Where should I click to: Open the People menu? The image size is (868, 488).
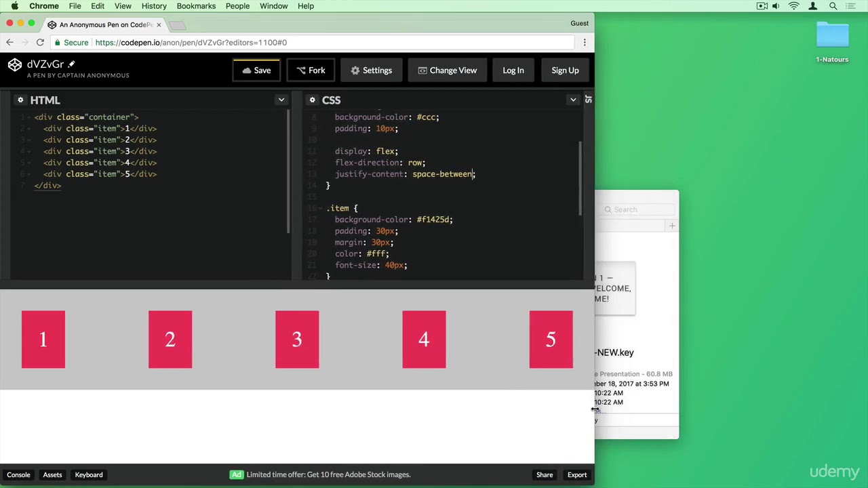click(237, 6)
